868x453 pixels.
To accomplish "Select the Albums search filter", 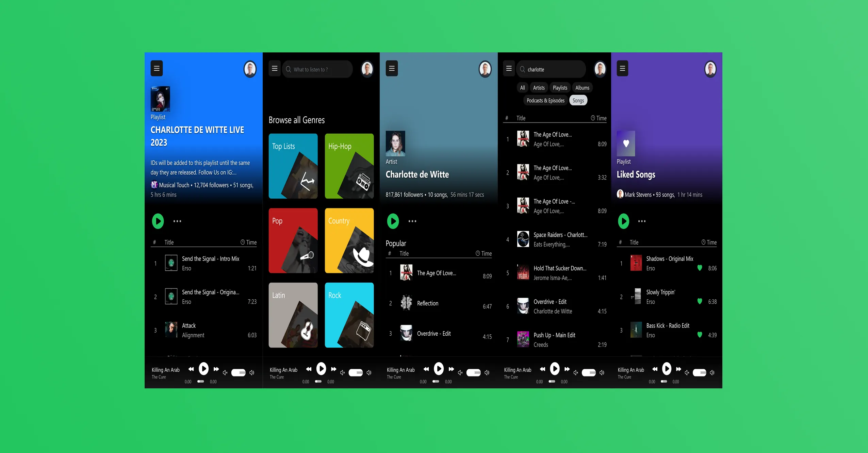I will pos(582,88).
